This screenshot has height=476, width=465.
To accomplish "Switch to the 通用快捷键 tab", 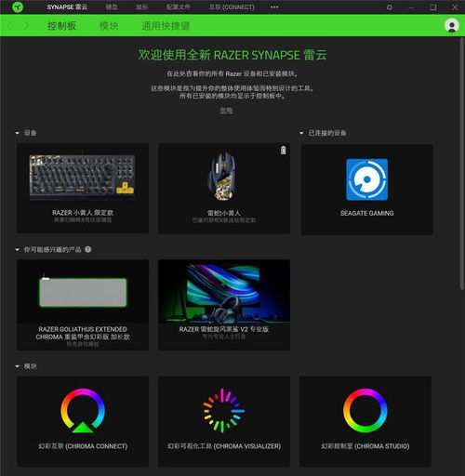I will tap(166, 26).
